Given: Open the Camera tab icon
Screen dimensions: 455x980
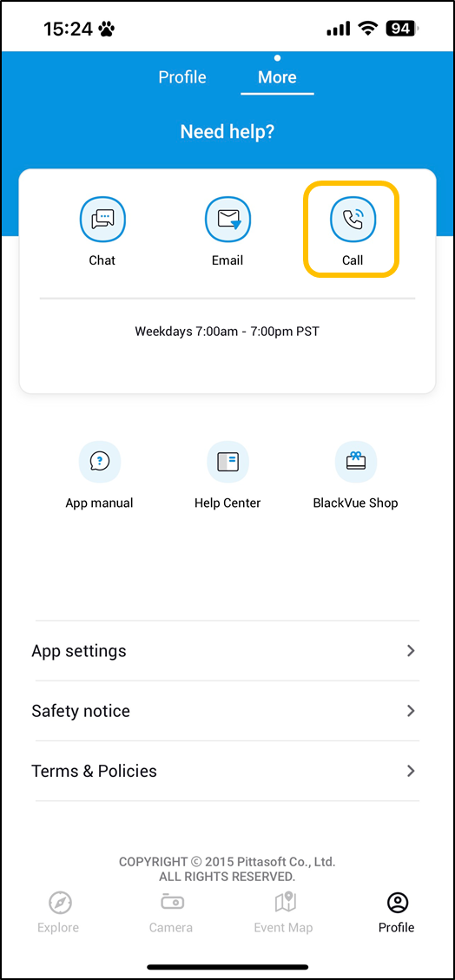Looking at the screenshot, I should (170, 903).
